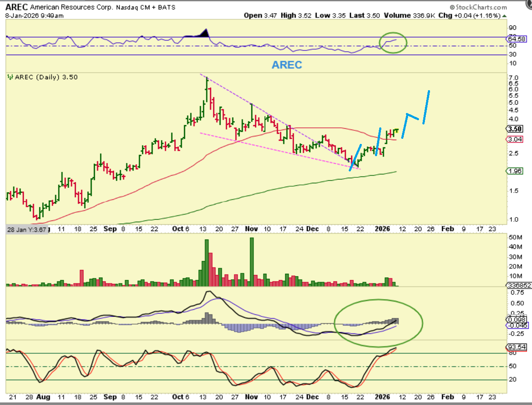The width and height of the screenshot is (532, 405).
Task: Click the MACD value tag 0.098
Action: click(x=517, y=320)
